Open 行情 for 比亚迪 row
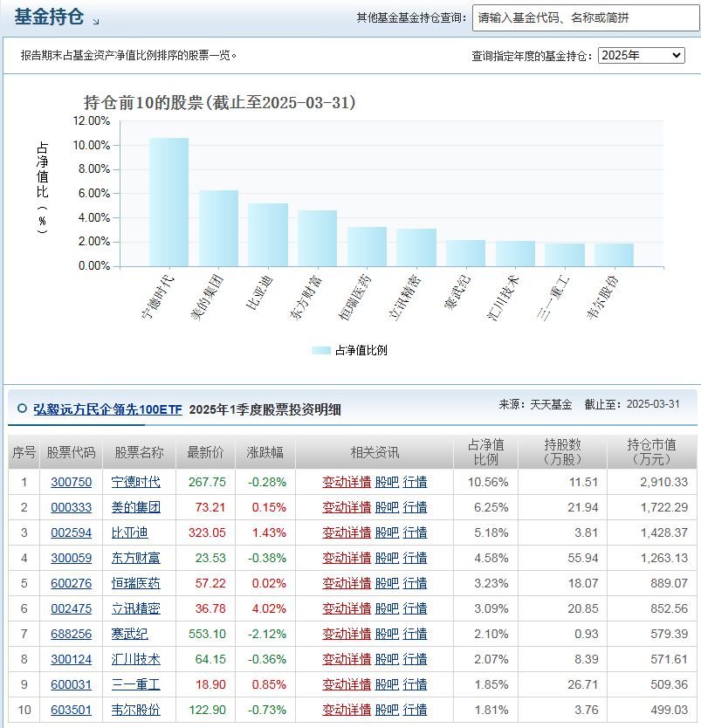Viewport: 701px width, 728px height. tap(415, 532)
